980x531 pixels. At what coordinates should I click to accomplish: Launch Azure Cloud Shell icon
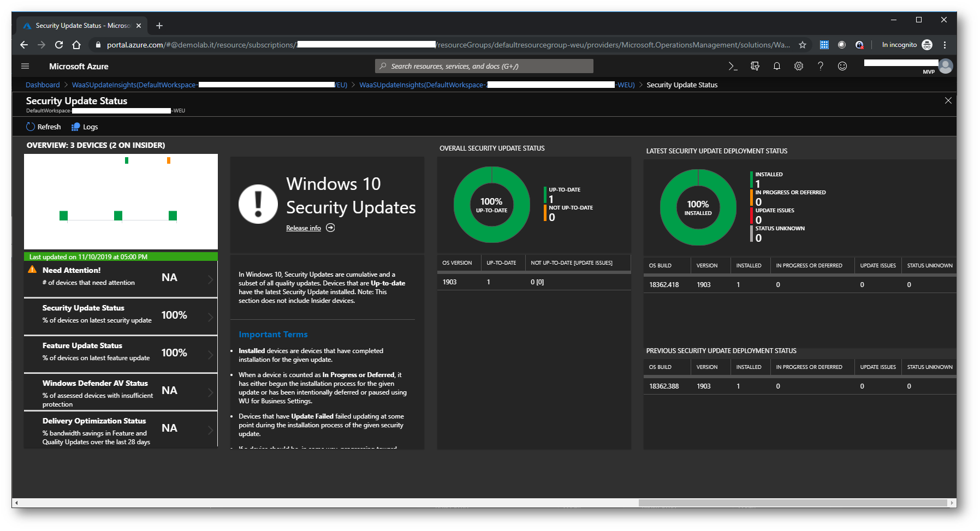(x=733, y=66)
